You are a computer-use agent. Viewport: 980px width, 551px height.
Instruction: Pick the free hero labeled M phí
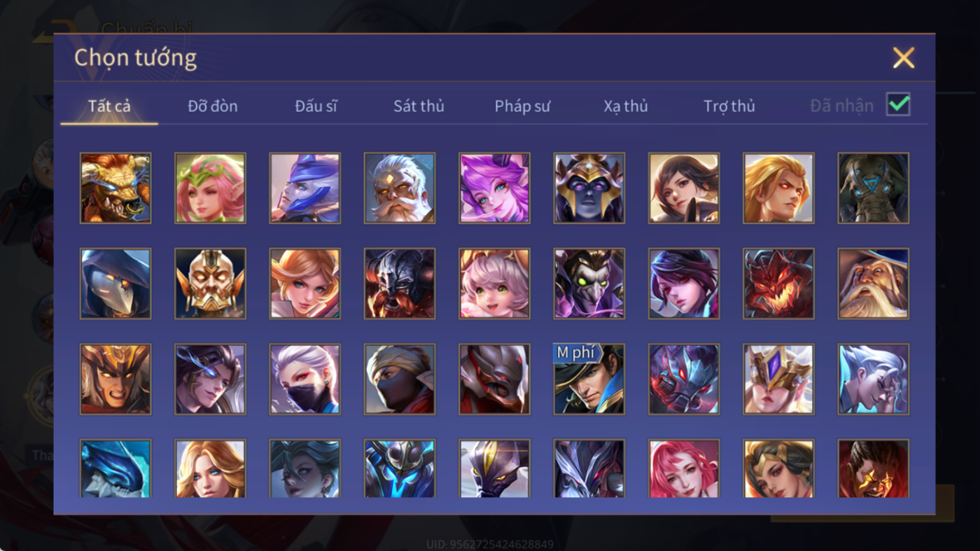(589, 379)
